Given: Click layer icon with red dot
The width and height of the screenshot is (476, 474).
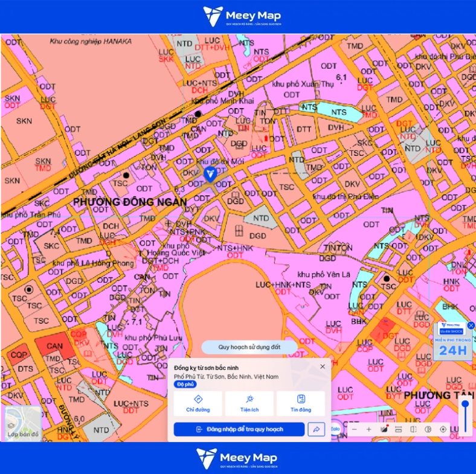Looking at the screenshot, I should pyautogui.click(x=384, y=429).
